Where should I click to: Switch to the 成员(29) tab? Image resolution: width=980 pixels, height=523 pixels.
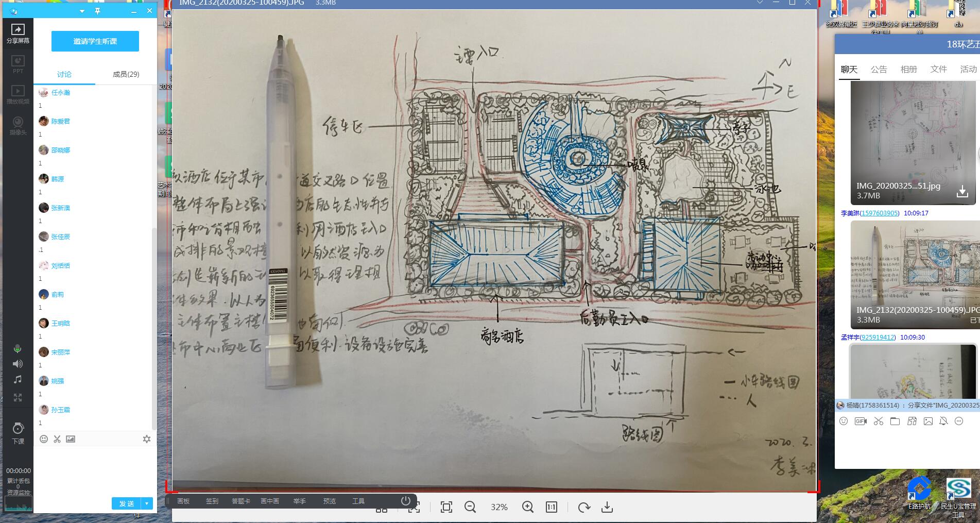pyautogui.click(x=126, y=74)
